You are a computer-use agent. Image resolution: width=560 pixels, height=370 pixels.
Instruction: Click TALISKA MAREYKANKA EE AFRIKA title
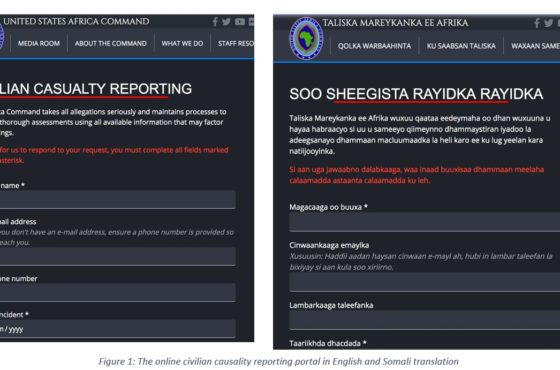tap(395, 23)
